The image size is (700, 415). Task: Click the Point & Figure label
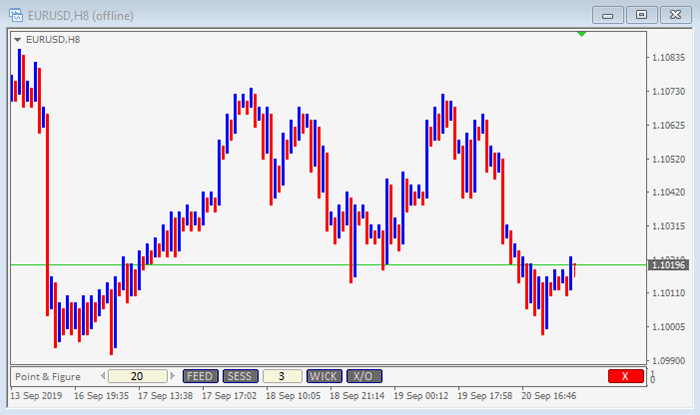[x=48, y=377]
